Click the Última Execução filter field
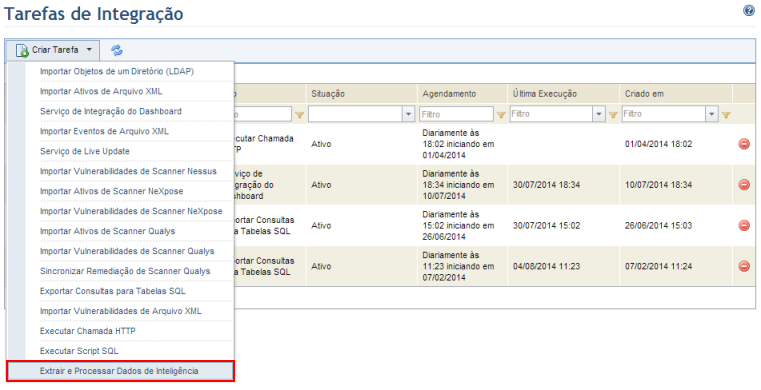The height and width of the screenshot is (390, 761). coord(551,114)
